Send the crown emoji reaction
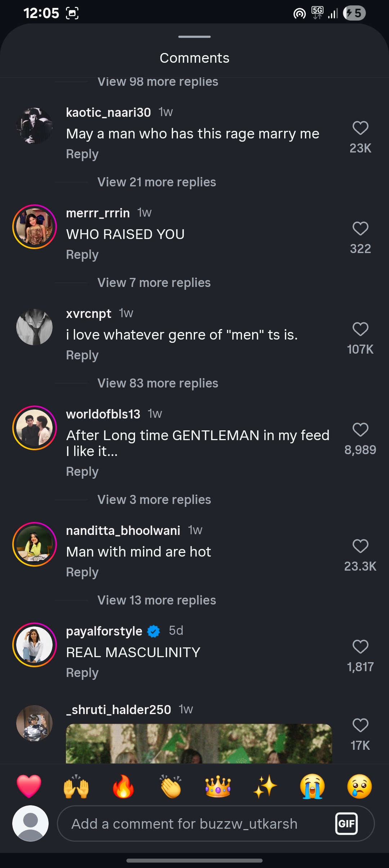The height and width of the screenshot is (868, 389). coord(218,787)
